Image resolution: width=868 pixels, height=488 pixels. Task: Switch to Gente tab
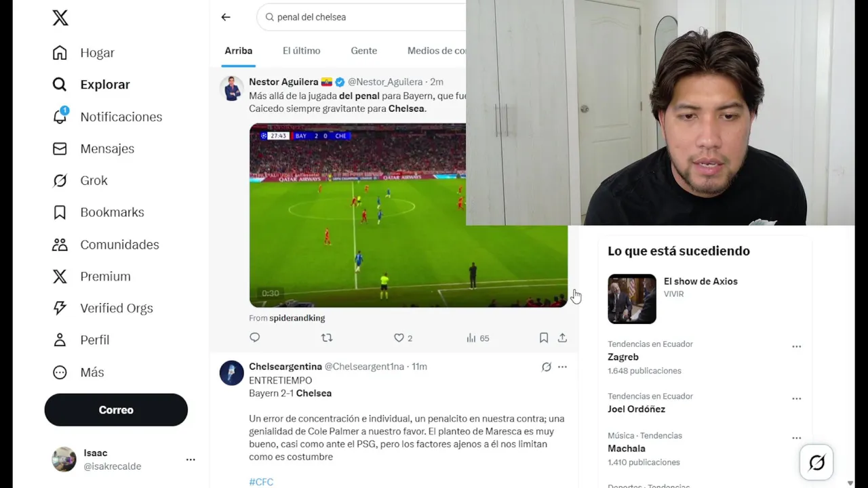364,51
